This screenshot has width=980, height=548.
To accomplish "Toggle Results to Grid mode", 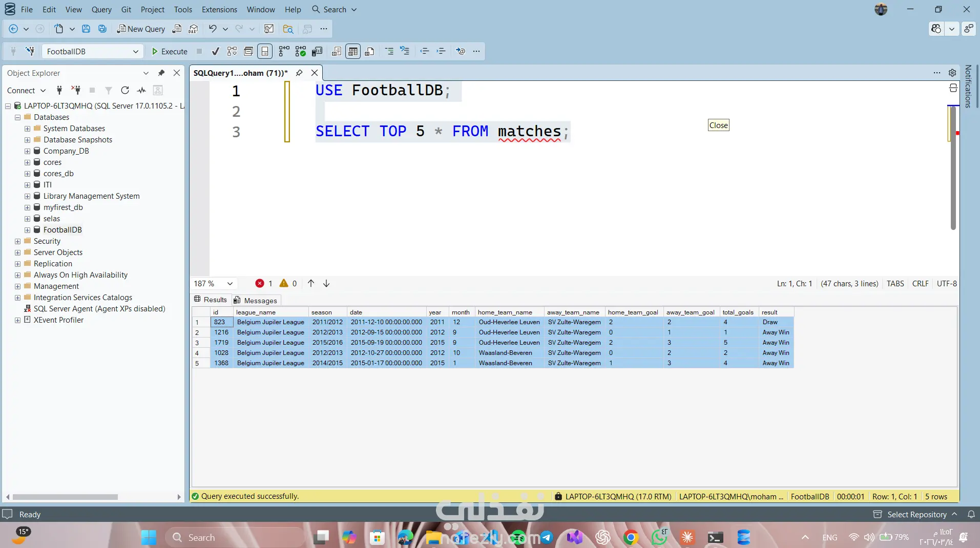I will pyautogui.click(x=353, y=51).
